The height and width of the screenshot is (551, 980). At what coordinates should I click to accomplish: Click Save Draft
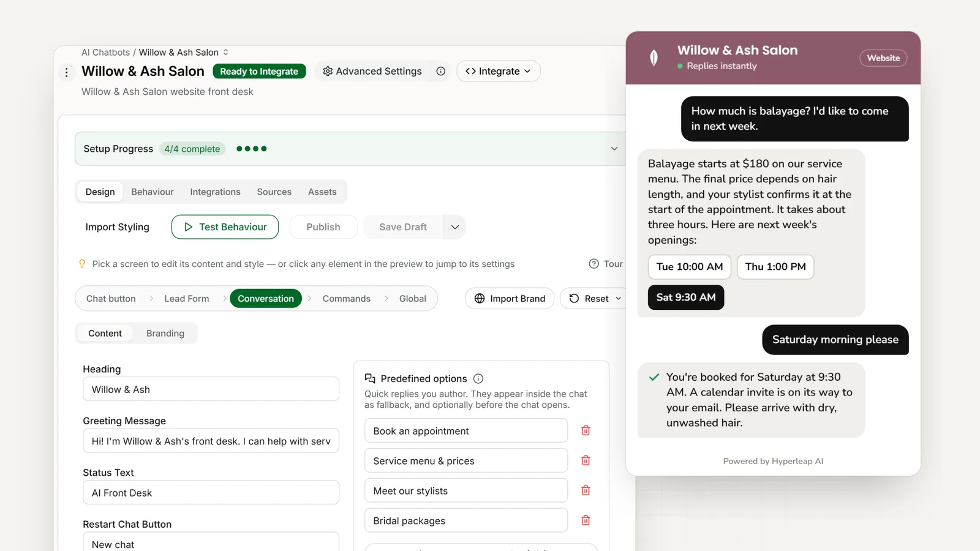403,227
